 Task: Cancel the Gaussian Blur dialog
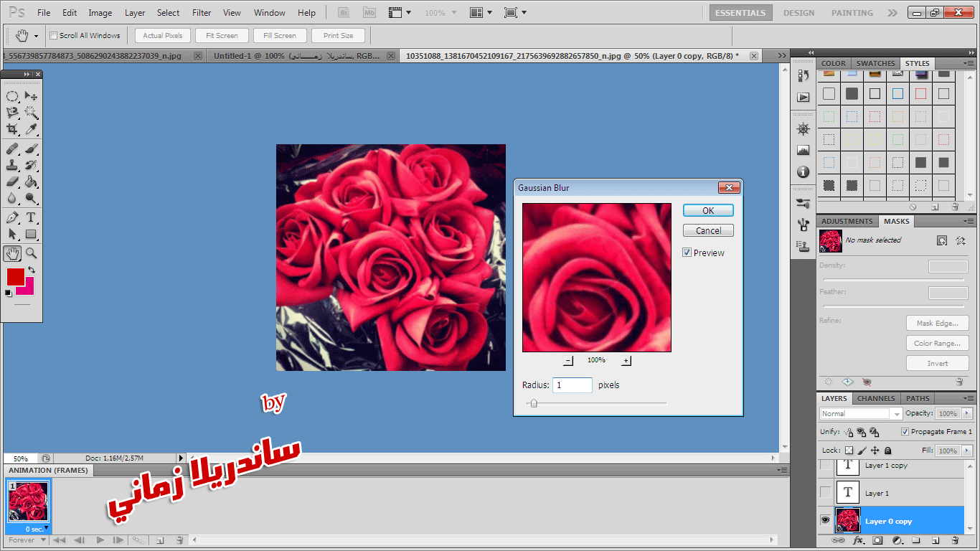(708, 230)
